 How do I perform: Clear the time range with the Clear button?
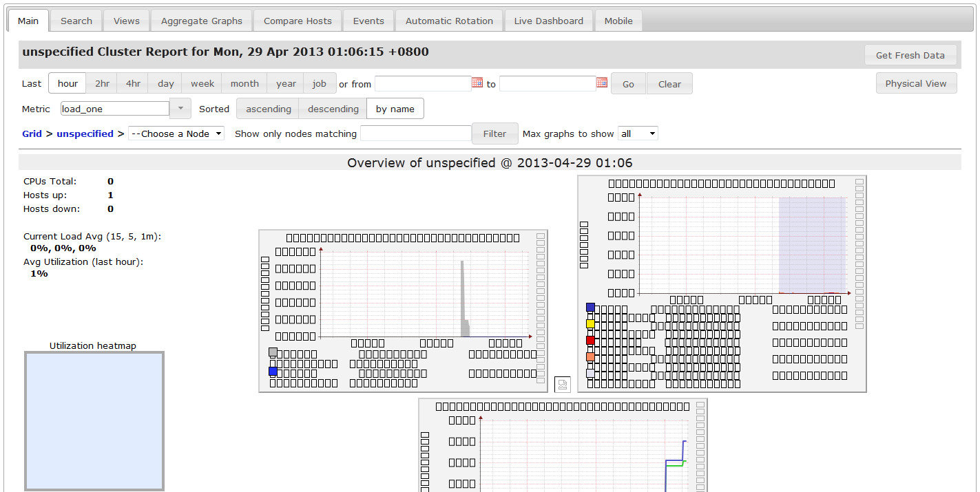click(669, 83)
